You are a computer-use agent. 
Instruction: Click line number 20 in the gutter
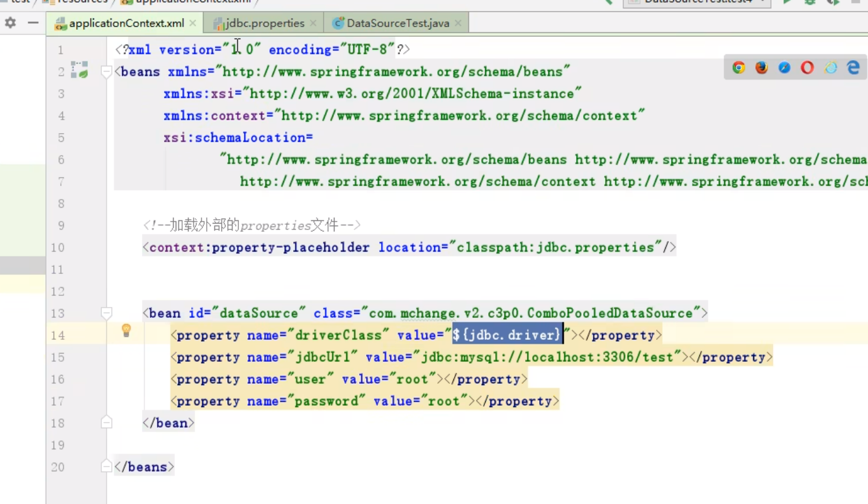(x=57, y=467)
